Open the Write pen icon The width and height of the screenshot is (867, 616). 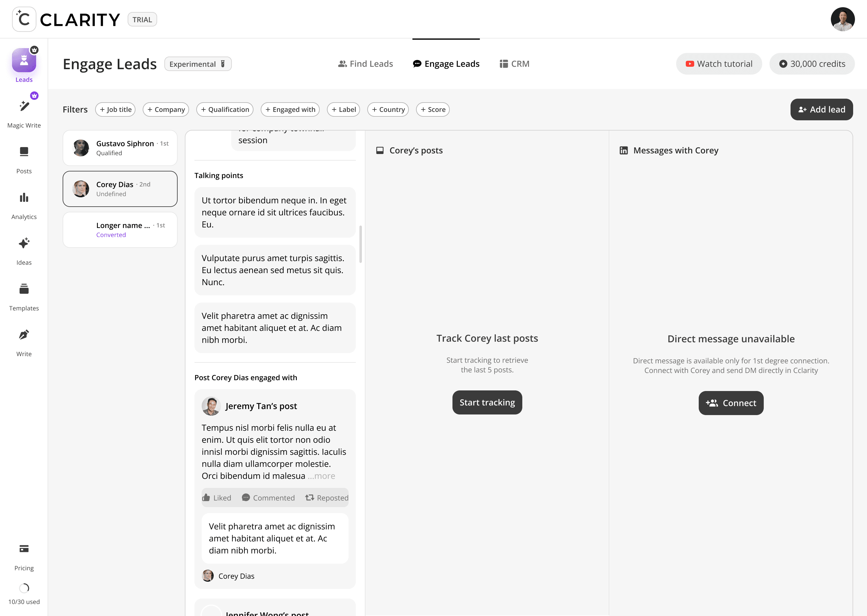click(24, 335)
